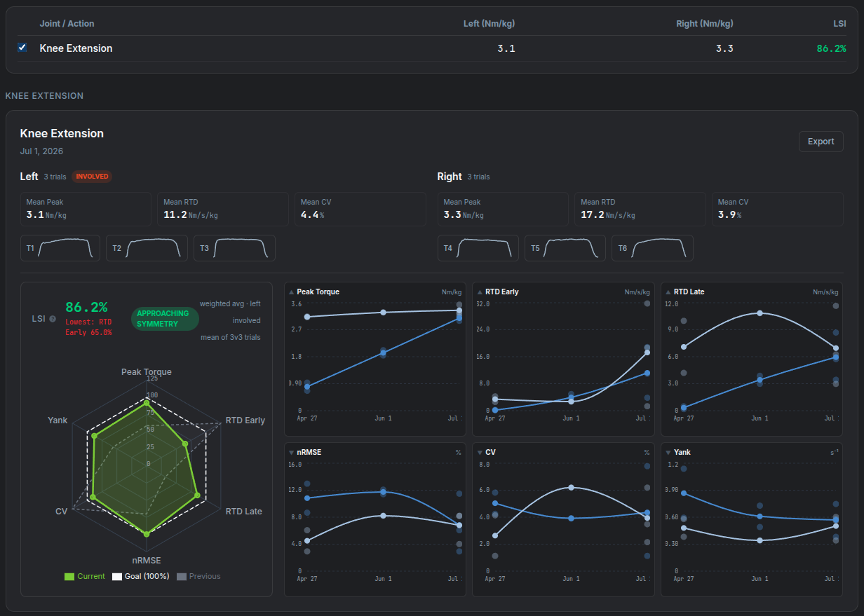Open trial T1 waveform thumbnail

[61, 248]
